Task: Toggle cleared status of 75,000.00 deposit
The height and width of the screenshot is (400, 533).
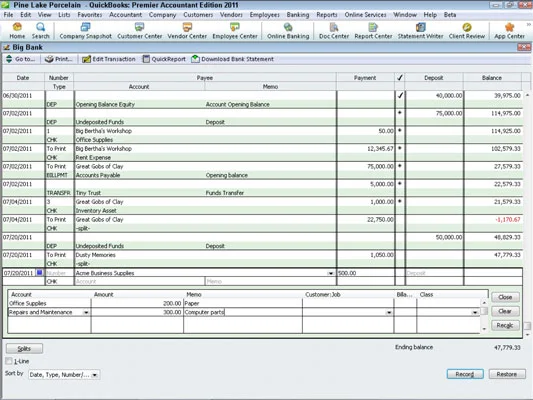Action: [400, 113]
